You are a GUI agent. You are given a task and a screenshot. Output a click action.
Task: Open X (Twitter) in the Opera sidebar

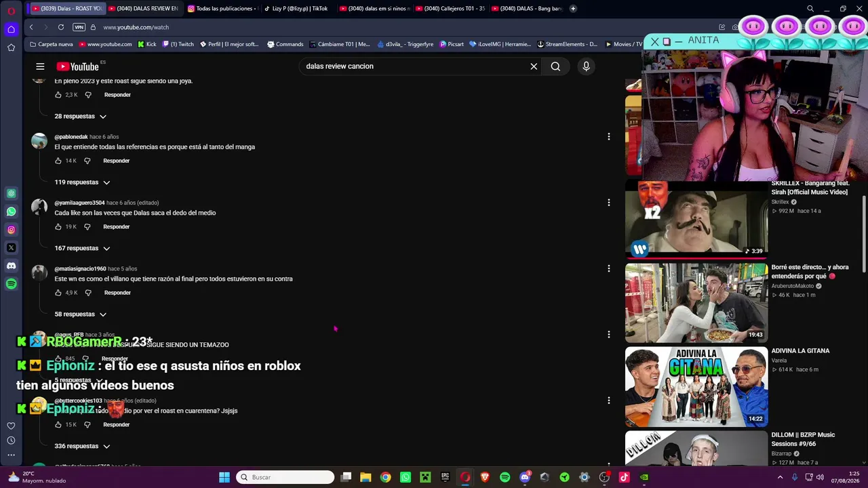pyautogui.click(x=11, y=248)
